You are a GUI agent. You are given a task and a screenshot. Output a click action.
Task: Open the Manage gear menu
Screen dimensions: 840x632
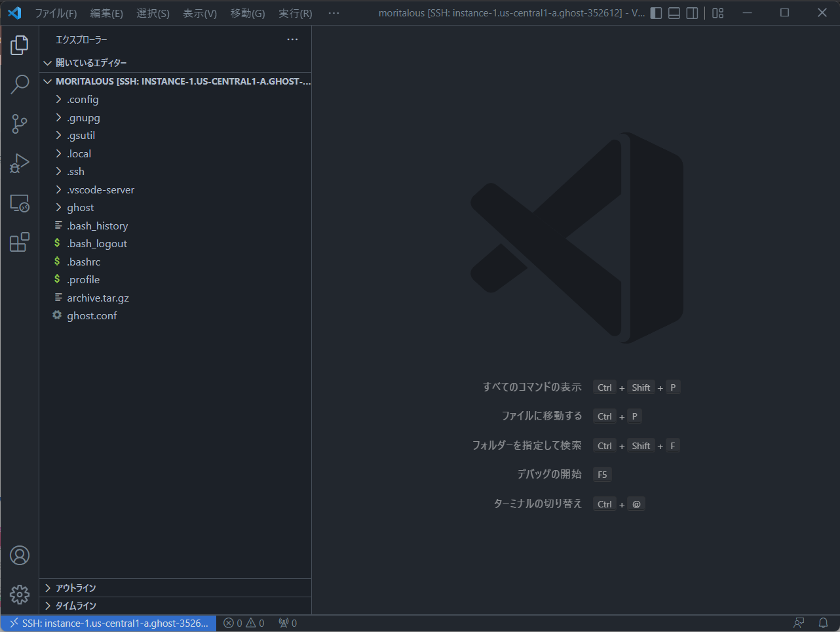pyautogui.click(x=20, y=595)
